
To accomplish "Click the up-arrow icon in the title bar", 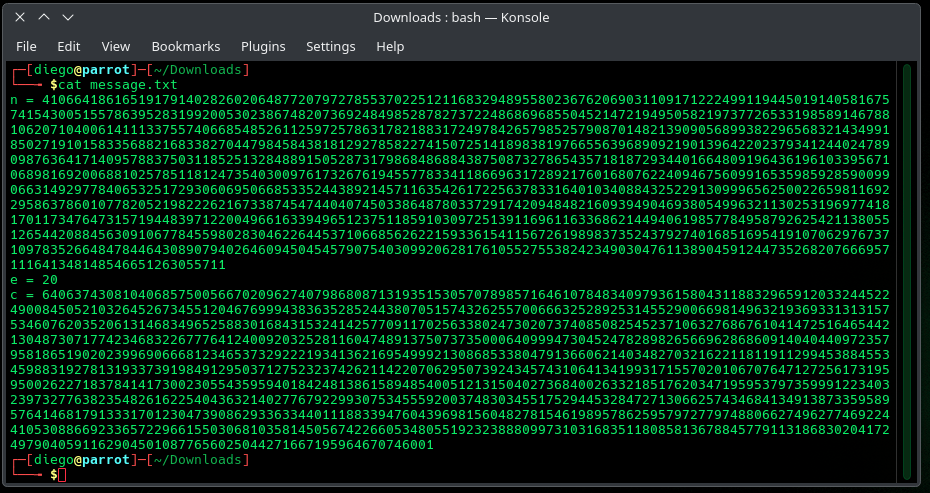I will click(44, 17).
